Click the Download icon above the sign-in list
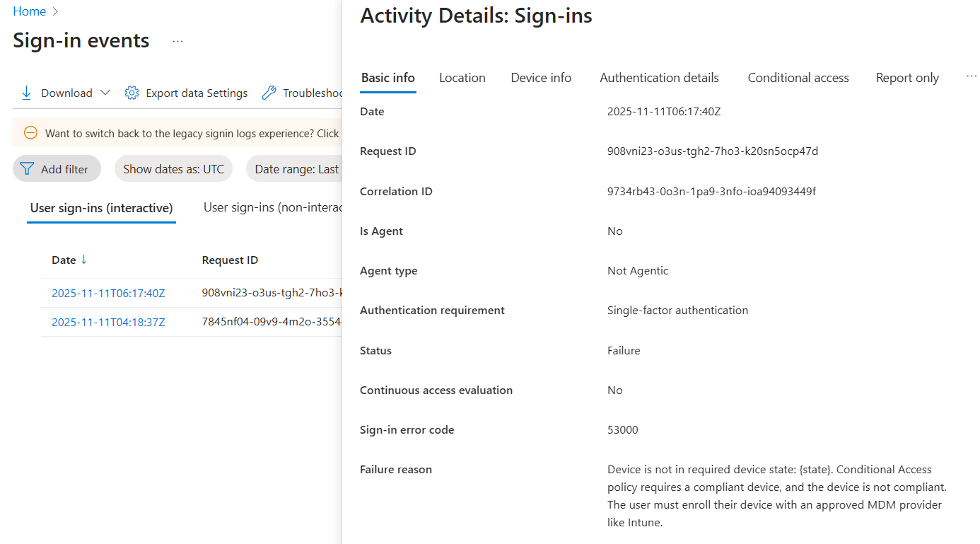Screen dimensions: 980x544 (x=26, y=92)
